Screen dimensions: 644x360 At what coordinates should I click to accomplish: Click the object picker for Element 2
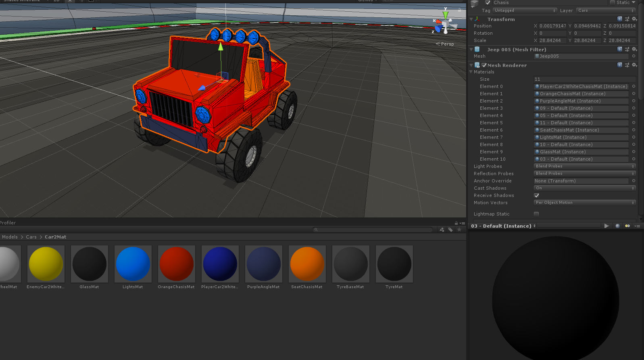pos(634,101)
